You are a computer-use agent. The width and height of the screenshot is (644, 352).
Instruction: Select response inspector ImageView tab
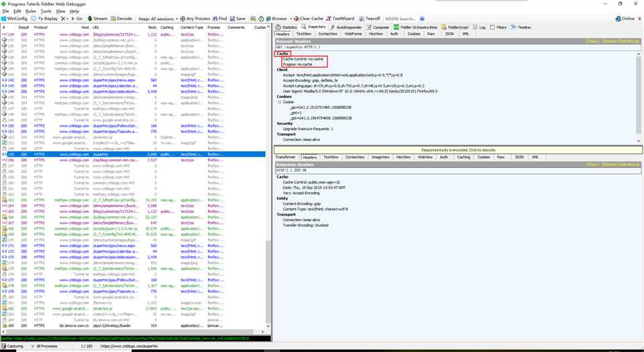click(x=380, y=157)
